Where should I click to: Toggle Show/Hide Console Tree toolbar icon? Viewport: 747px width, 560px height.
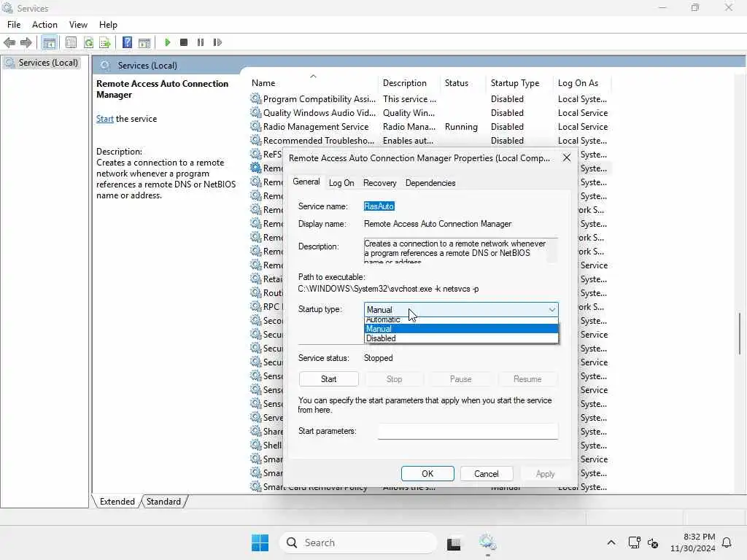click(x=49, y=42)
